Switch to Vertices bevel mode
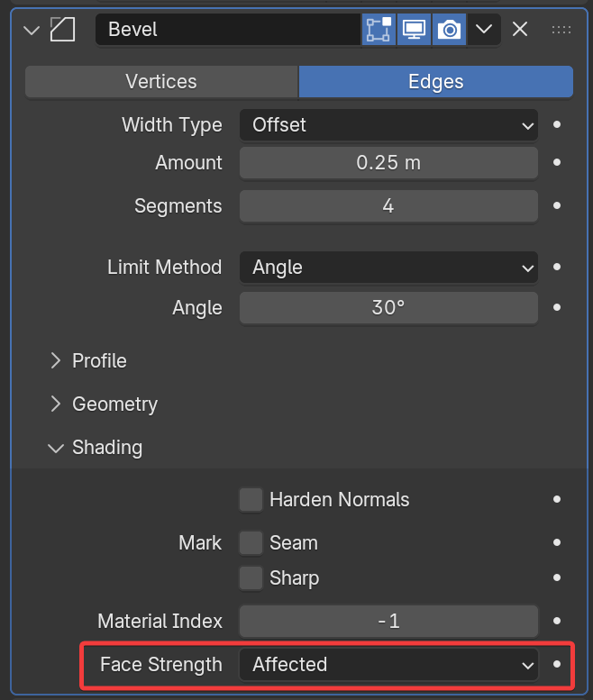 161,82
